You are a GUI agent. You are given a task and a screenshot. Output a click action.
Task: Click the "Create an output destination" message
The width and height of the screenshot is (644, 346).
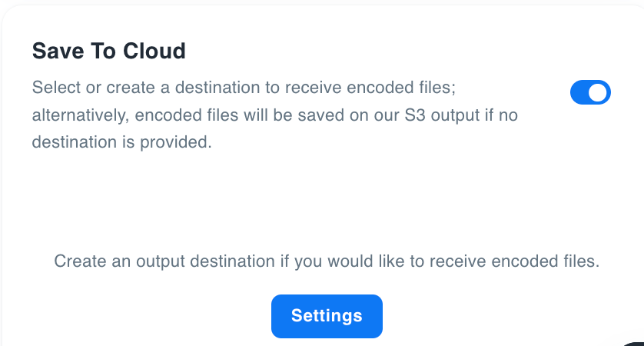pos(327,261)
